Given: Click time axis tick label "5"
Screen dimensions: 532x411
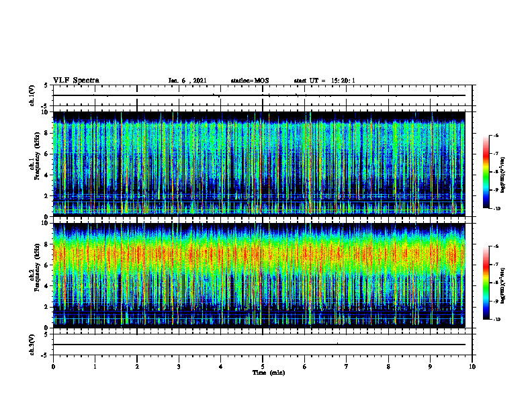Looking at the screenshot, I should [x=263, y=367].
